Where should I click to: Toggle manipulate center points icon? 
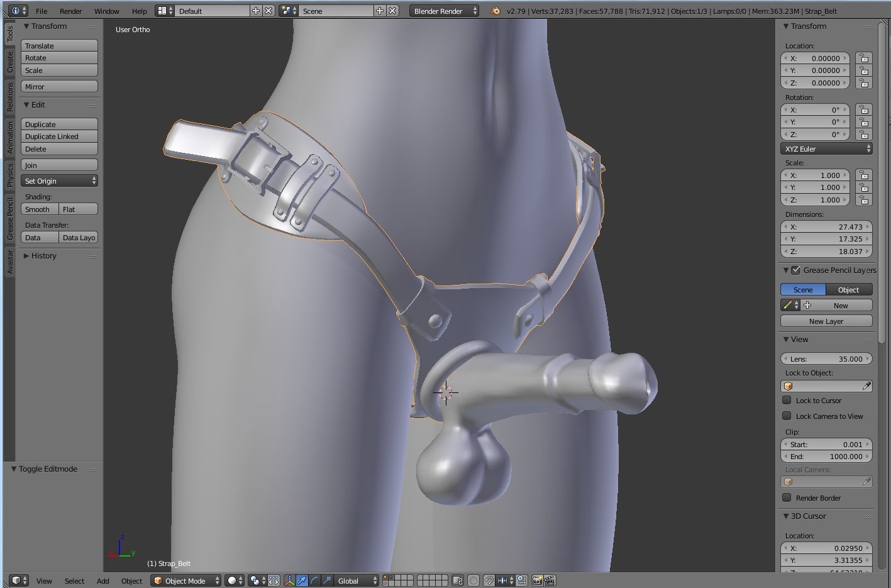click(x=274, y=580)
